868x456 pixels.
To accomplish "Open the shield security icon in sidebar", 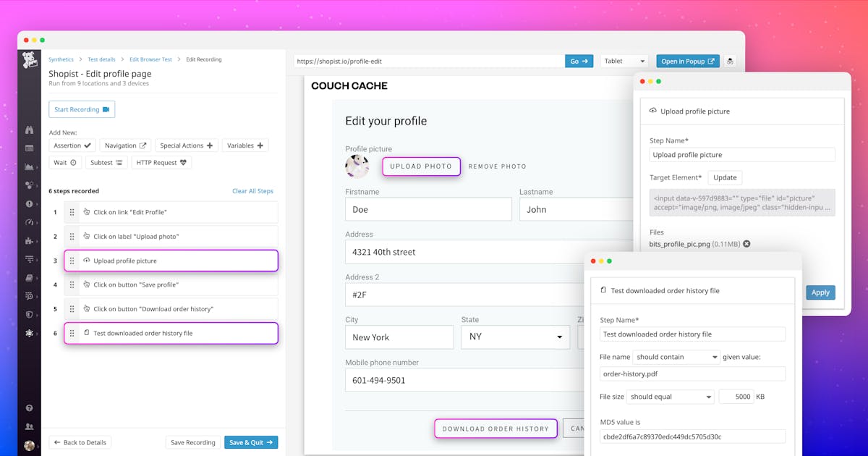I will tap(30, 314).
